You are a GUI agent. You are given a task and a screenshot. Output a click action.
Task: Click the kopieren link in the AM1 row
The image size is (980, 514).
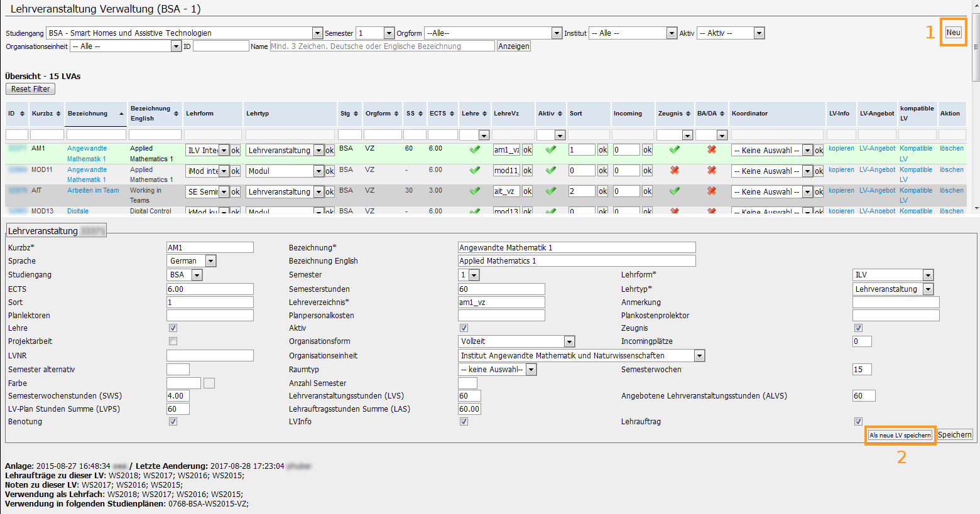coord(841,149)
